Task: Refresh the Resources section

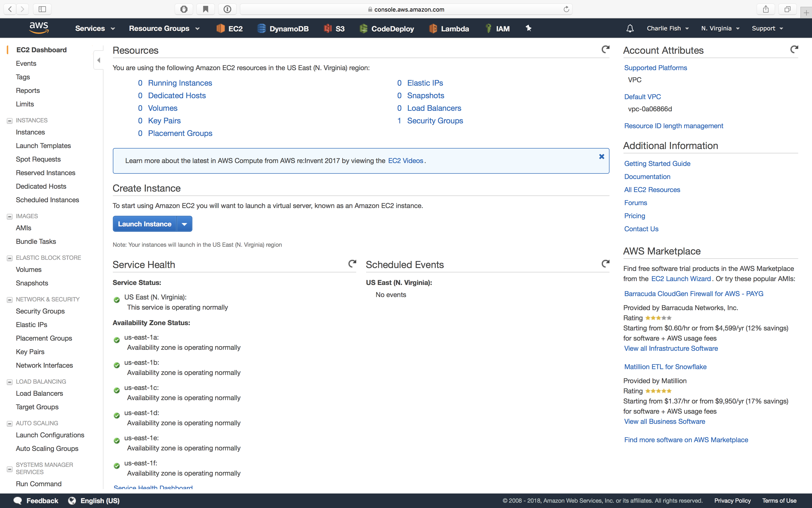Action: [x=605, y=50]
